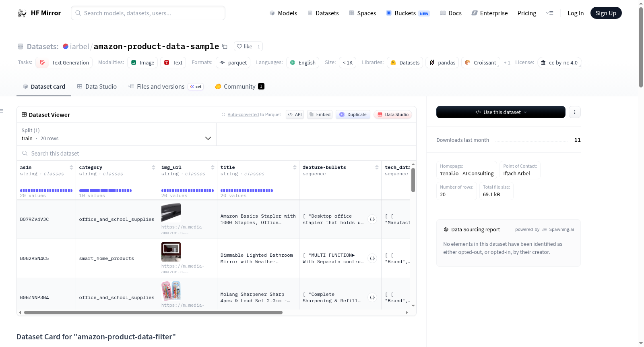Click the Log In link
The height and width of the screenshot is (347, 644).
click(x=576, y=13)
